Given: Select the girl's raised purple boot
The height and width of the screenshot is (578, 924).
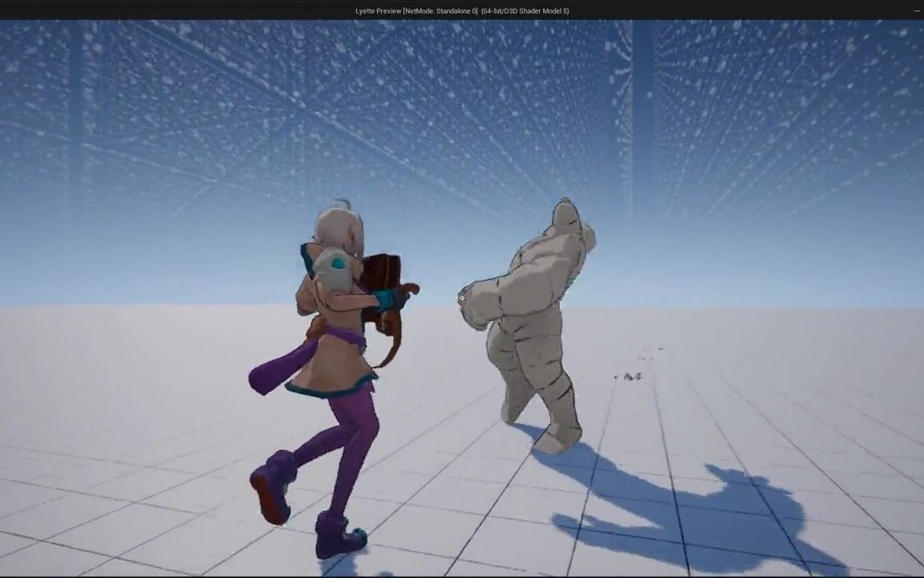Looking at the screenshot, I should [x=271, y=484].
